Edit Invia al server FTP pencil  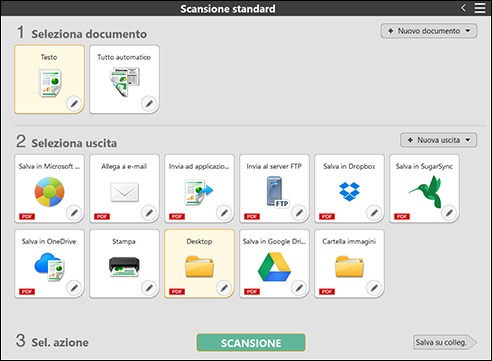[x=299, y=212]
